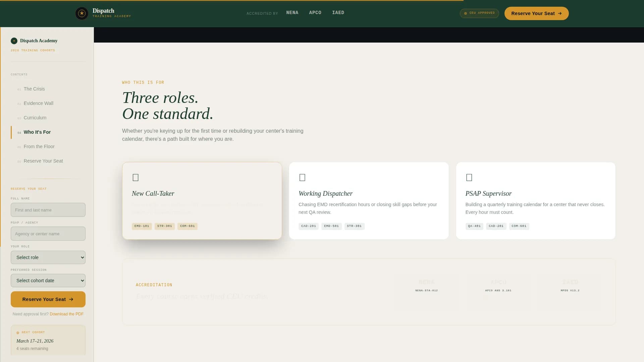The image size is (644, 362).
Task: Click the CEU Approved badge
Action: point(479,13)
